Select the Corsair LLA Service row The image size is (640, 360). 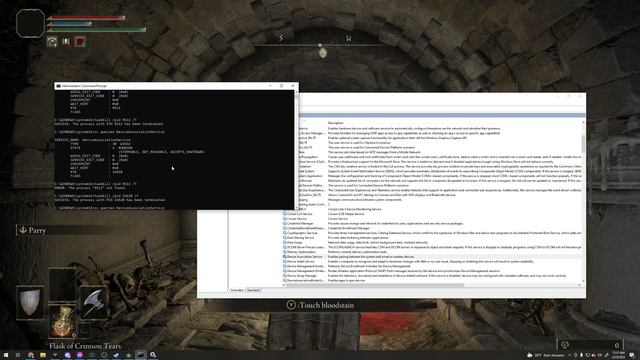click(433, 214)
